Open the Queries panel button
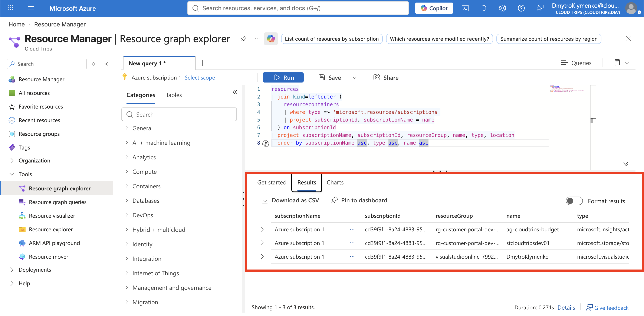644x316 pixels. (x=576, y=63)
